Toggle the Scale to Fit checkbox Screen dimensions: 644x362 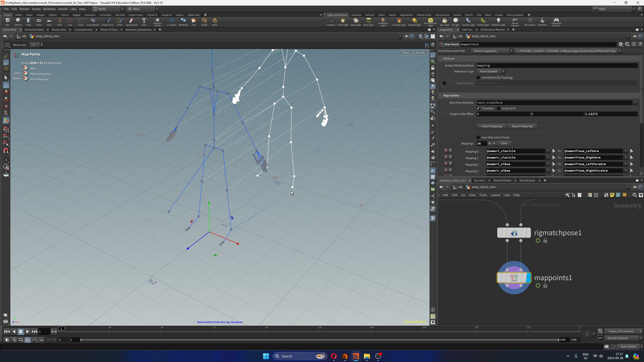point(498,108)
